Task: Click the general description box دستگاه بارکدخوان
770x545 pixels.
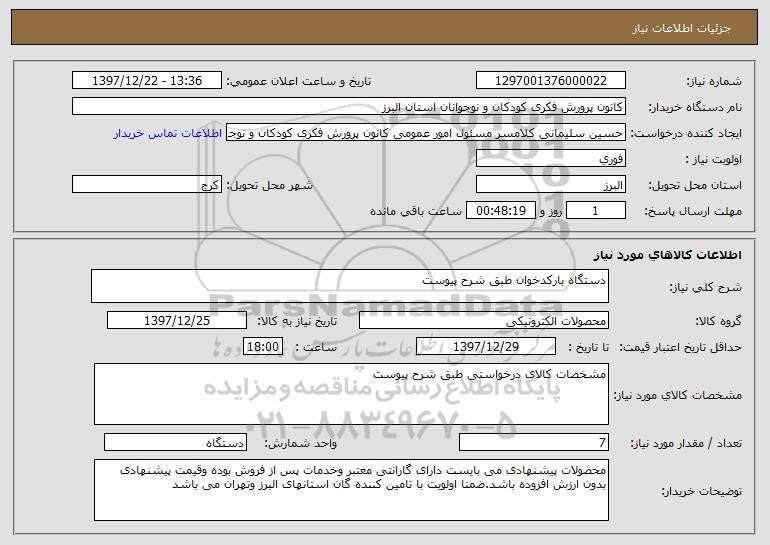Action: point(350,286)
